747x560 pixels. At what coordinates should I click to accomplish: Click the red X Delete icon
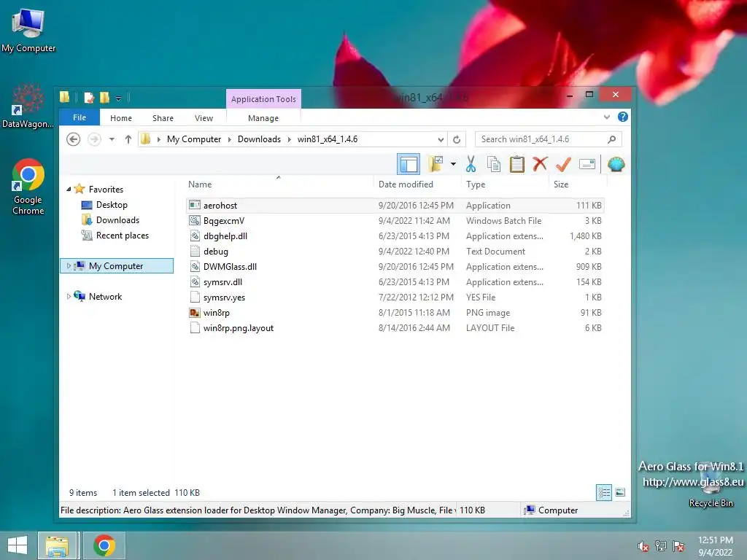click(540, 164)
